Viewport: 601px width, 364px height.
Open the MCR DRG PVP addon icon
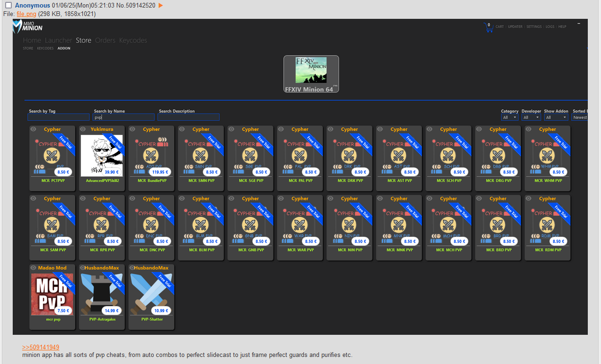point(497,156)
